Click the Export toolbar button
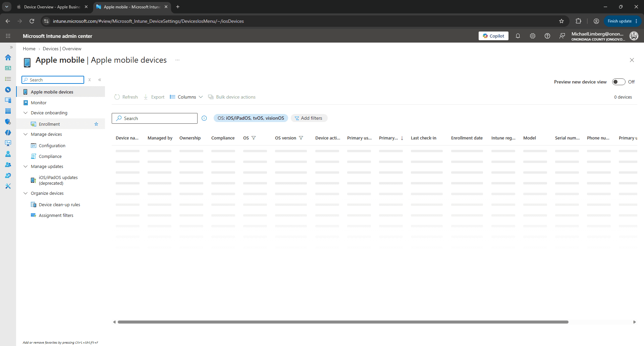This screenshot has width=644, height=346. click(x=154, y=97)
